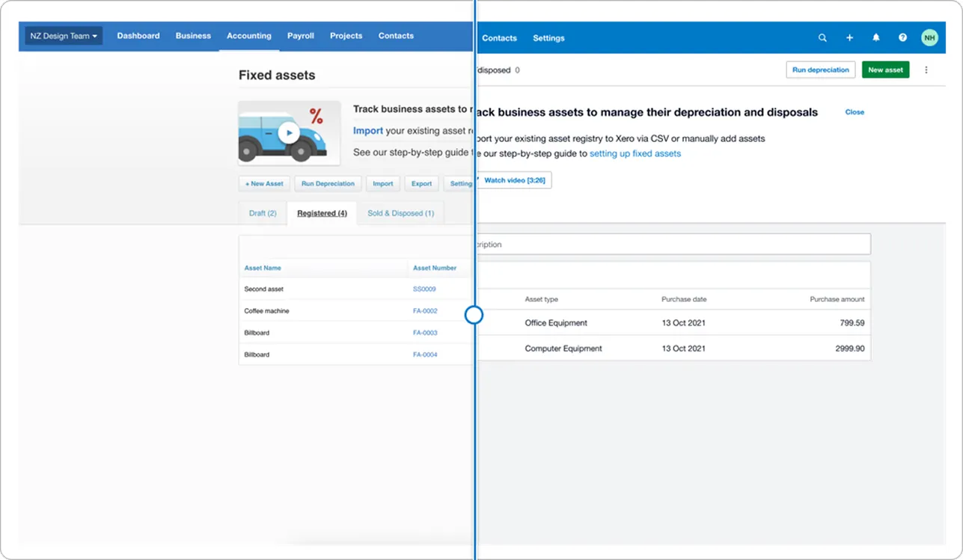963x560 pixels.
Task: Click the old Run Depreciation button
Action: 328,183
